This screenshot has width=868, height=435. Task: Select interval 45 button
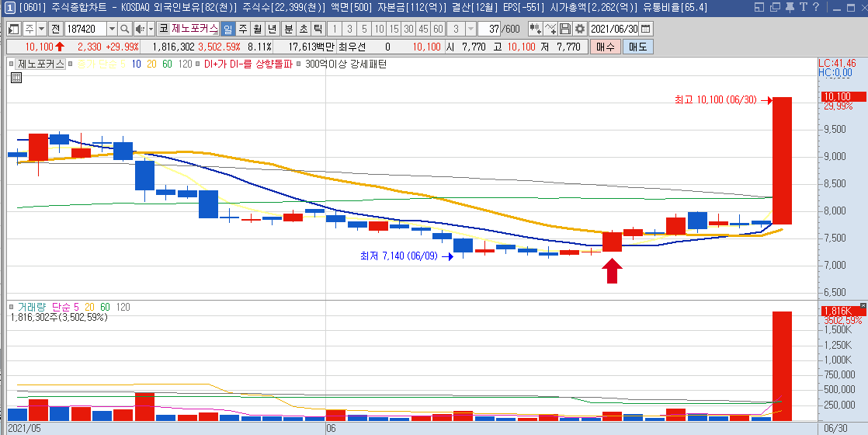point(423,29)
